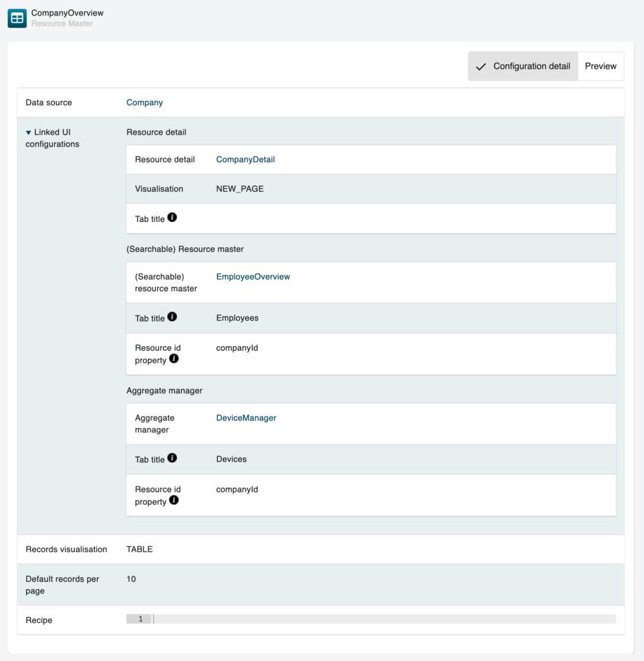Click the TABLE records visualisation value

(140, 549)
